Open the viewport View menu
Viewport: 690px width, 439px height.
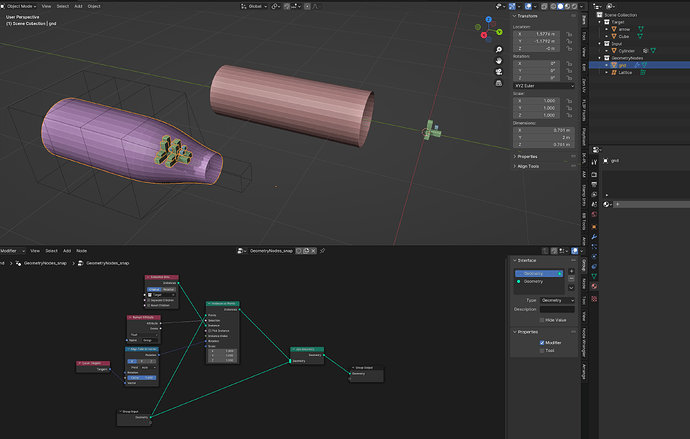(x=46, y=6)
